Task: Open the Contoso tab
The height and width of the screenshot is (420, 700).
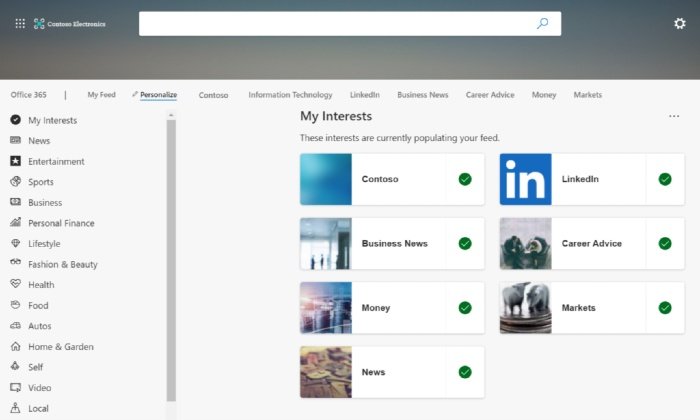Action: (x=213, y=95)
